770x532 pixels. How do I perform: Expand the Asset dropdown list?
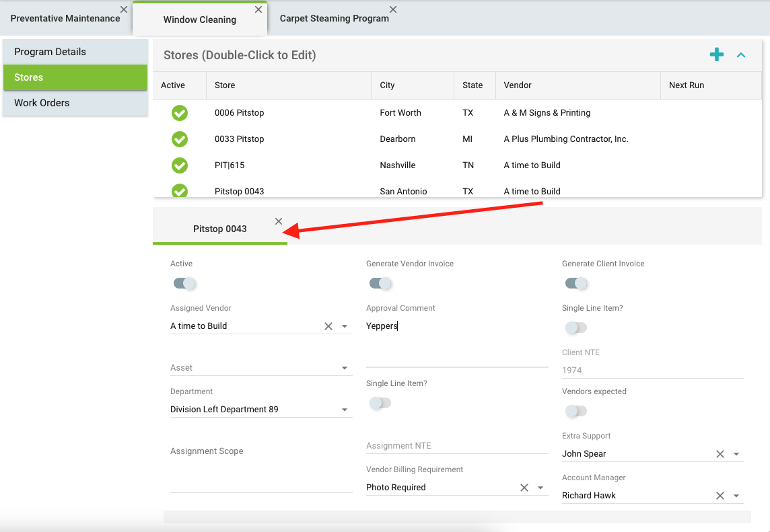coord(345,368)
